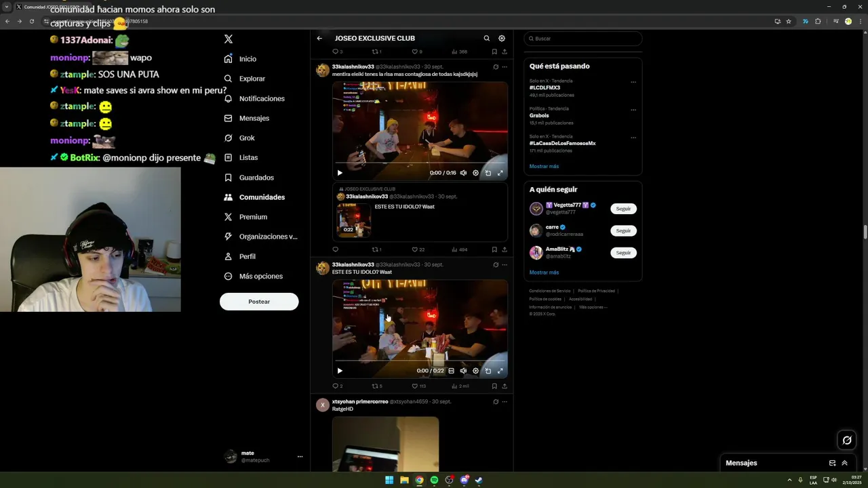This screenshot has width=868, height=488.
Task: Bookmark this page with the Chrome star
Action: point(789,22)
